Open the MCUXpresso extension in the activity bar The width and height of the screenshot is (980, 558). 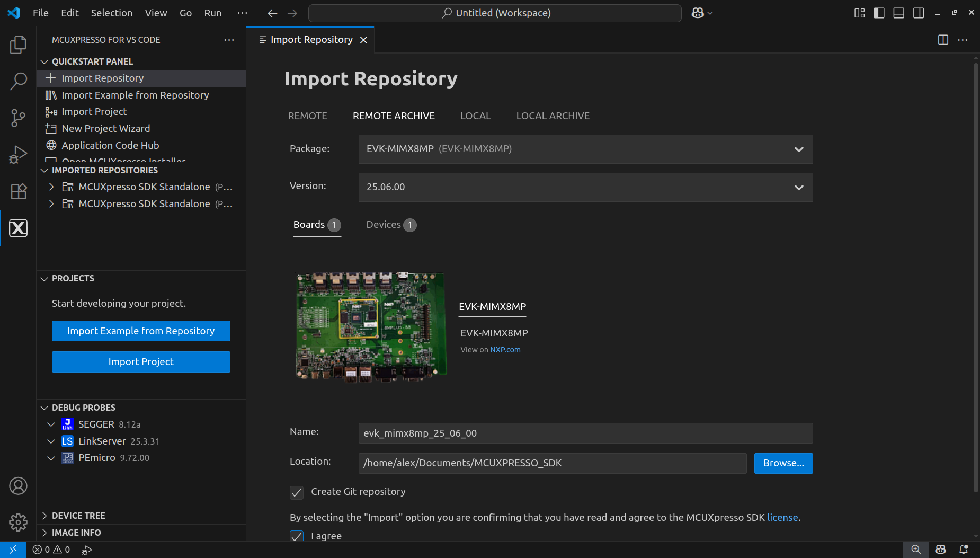pos(19,228)
